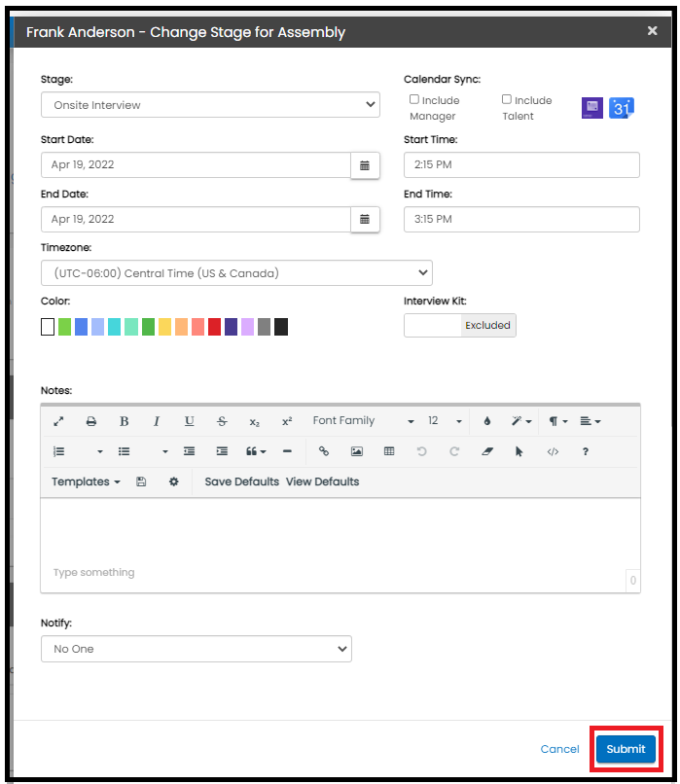680x784 pixels.
Task: Apply subscript formatting
Action: pyautogui.click(x=255, y=422)
